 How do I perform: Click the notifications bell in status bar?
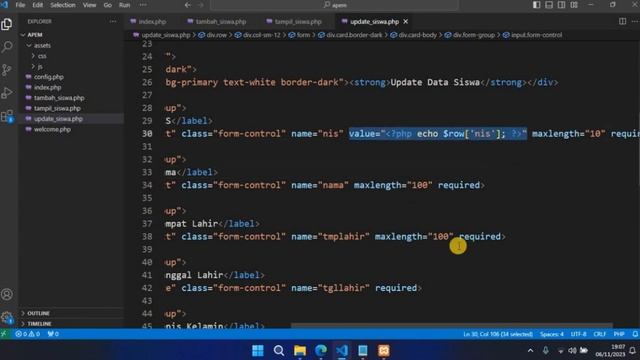coord(635,334)
